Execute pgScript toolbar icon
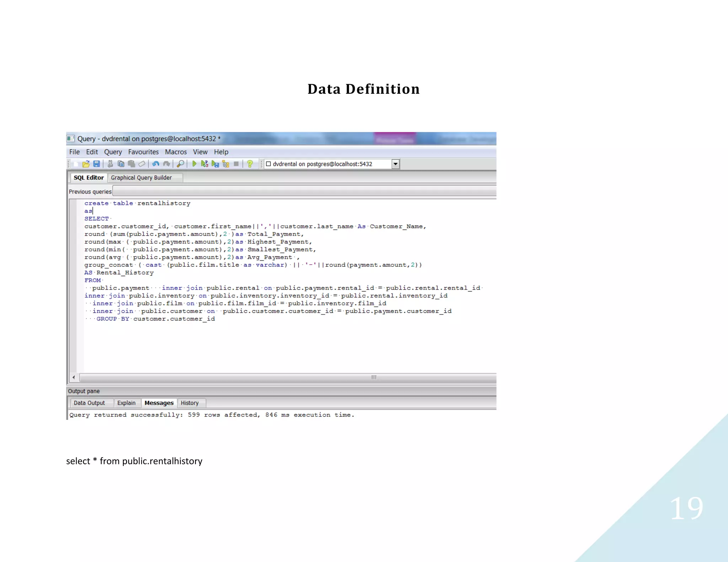 tap(204, 164)
